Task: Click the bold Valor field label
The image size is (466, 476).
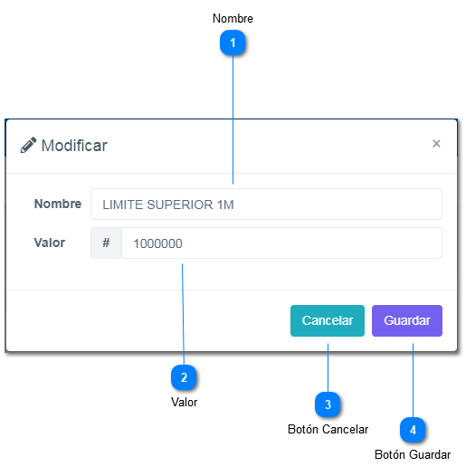Action: 50,243
